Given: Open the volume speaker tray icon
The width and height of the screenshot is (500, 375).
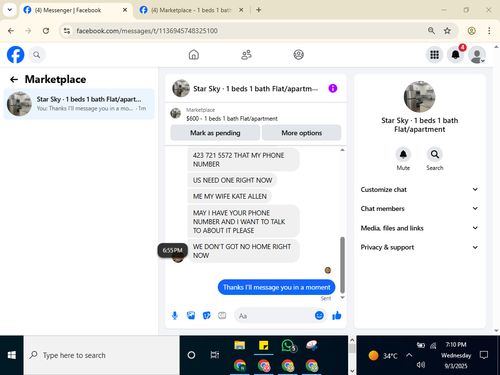Looking at the screenshot, I should pos(421,365).
